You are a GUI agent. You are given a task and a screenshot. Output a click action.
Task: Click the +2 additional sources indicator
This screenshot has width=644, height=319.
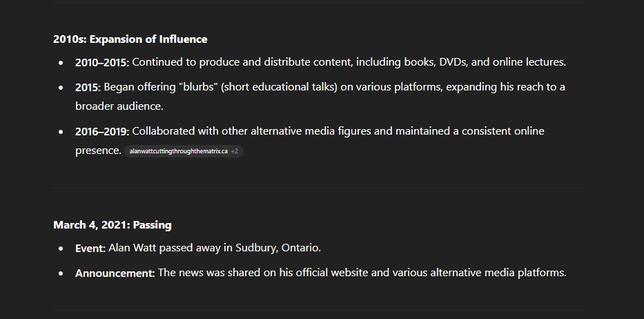click(235, 151)
